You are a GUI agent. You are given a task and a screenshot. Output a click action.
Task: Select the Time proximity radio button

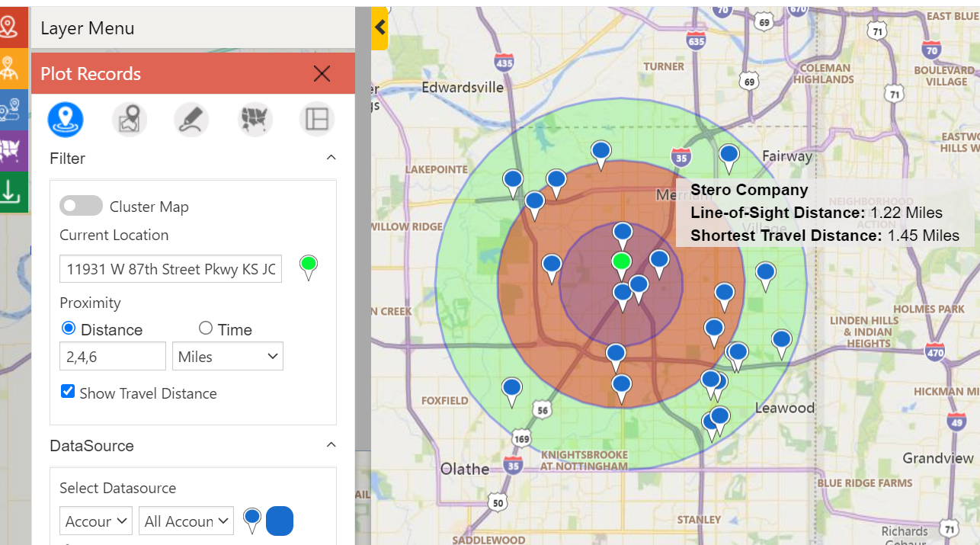(x=206, y=328)
